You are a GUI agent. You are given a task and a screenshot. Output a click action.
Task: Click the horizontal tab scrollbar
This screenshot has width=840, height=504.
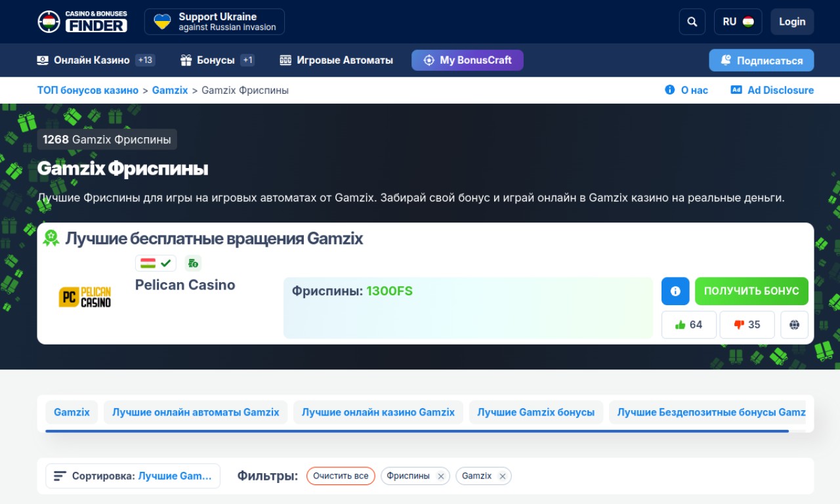[417, 431]
